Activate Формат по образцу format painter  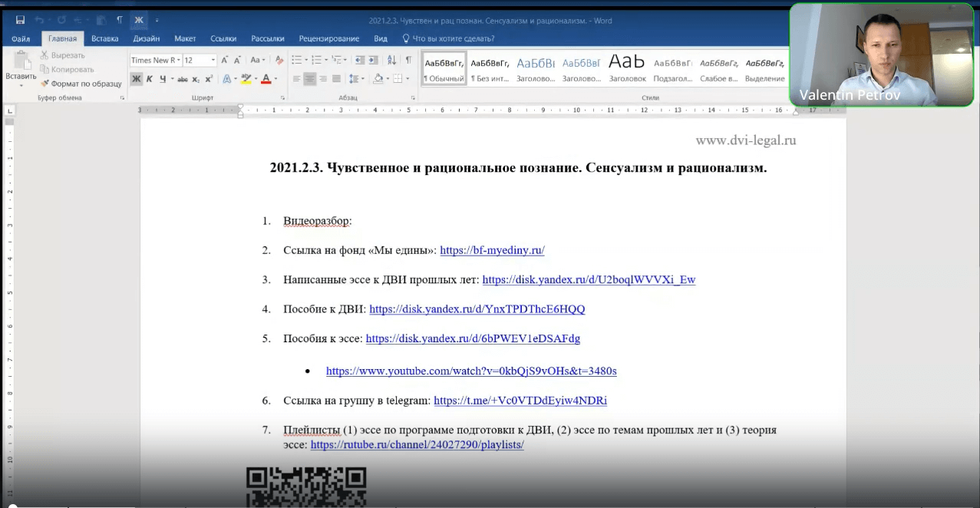point(81,84)
